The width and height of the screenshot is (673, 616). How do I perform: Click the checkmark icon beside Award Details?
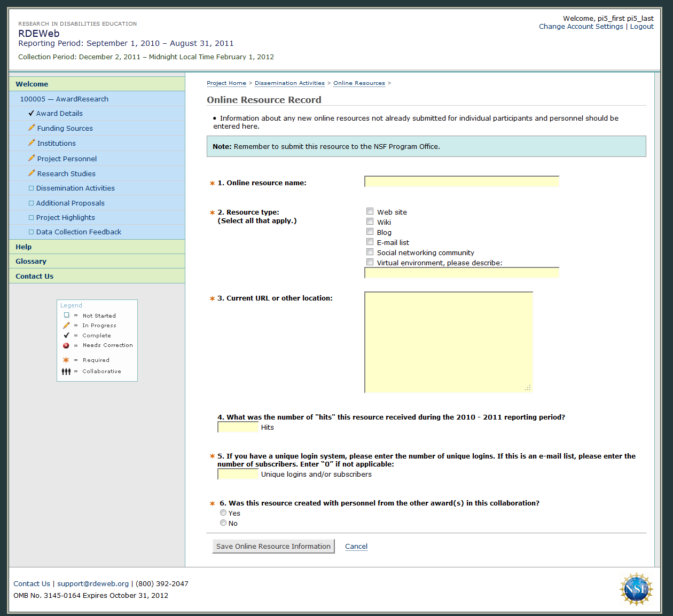(x=31, y=113)
